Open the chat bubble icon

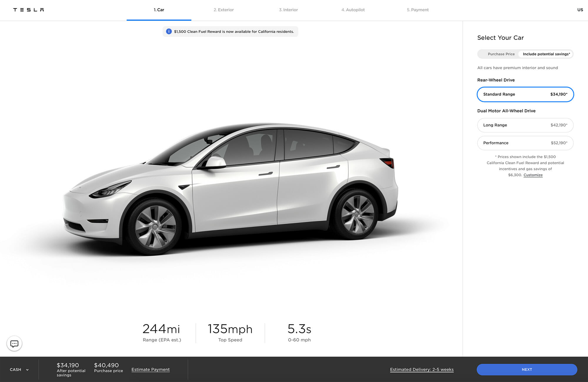click(14, 343)
